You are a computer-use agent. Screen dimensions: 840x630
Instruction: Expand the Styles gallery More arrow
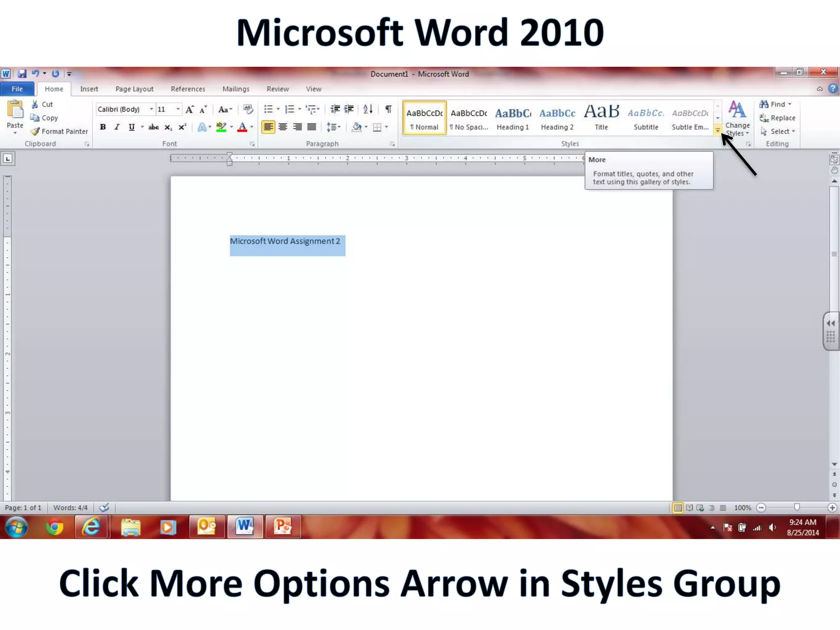pos(718,130)
